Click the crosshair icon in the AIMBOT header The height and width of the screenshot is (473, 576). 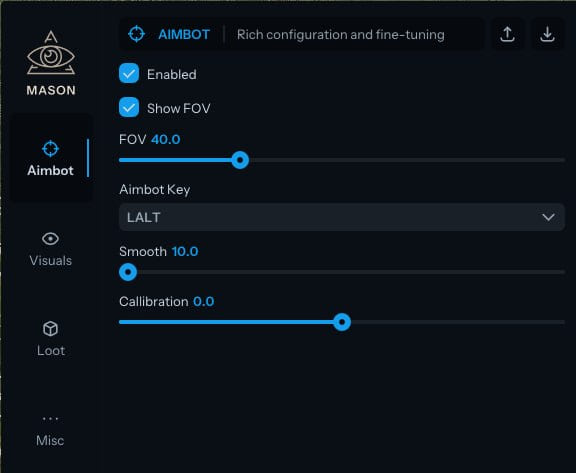point(136,34)
